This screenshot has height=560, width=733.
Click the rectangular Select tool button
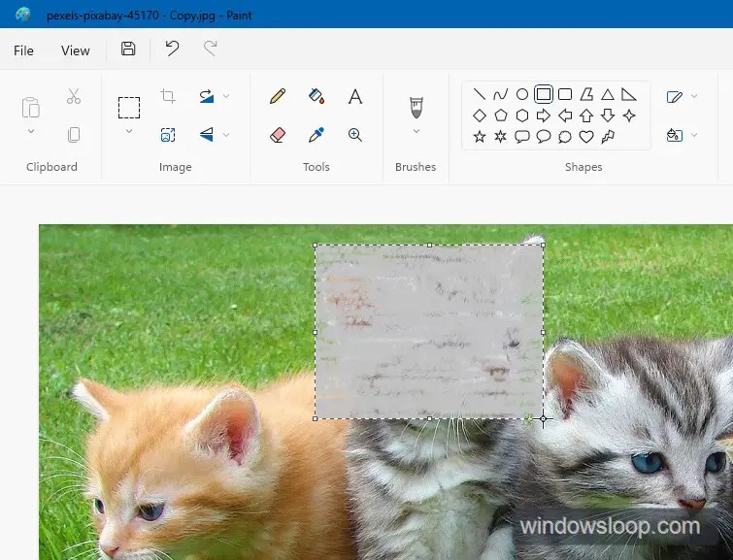pyautogui.click(x=129, y=107)
